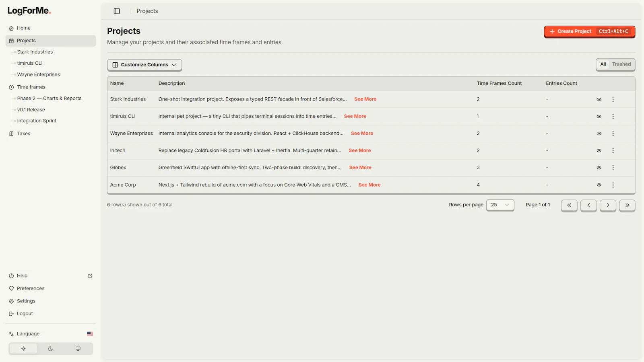The width and height of the screenshot is (644, 362).
Task: Click See More for Globex description
Action: pos(360,168)
